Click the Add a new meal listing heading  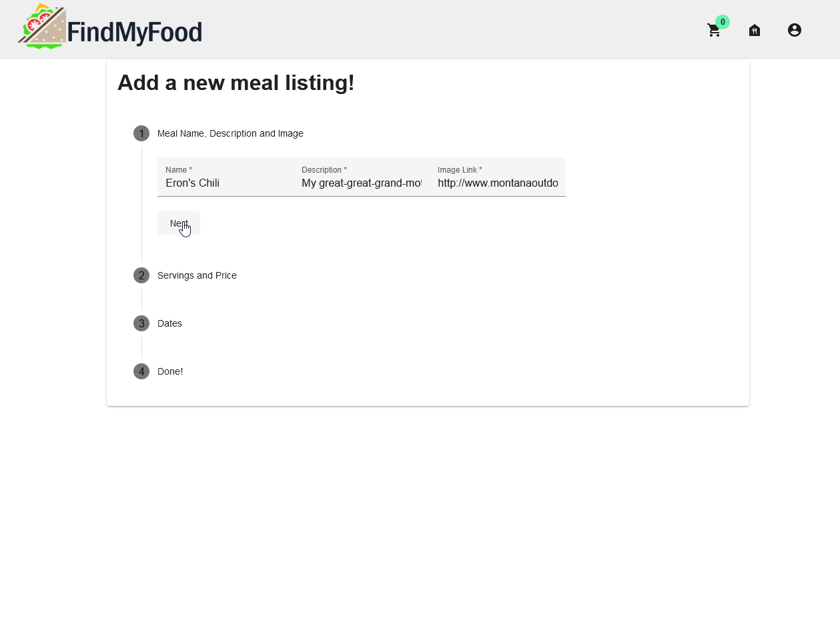[x=236, y=83]
